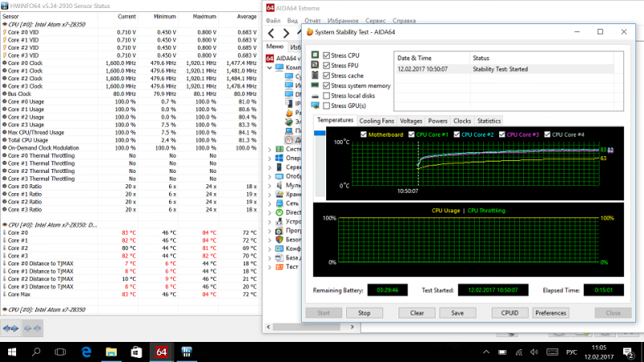Image resolution: width=644 pixels, height=362 pixels.
Task: Click the AIDA64 forward navigation arrow
Action: (x=288, y=32)
